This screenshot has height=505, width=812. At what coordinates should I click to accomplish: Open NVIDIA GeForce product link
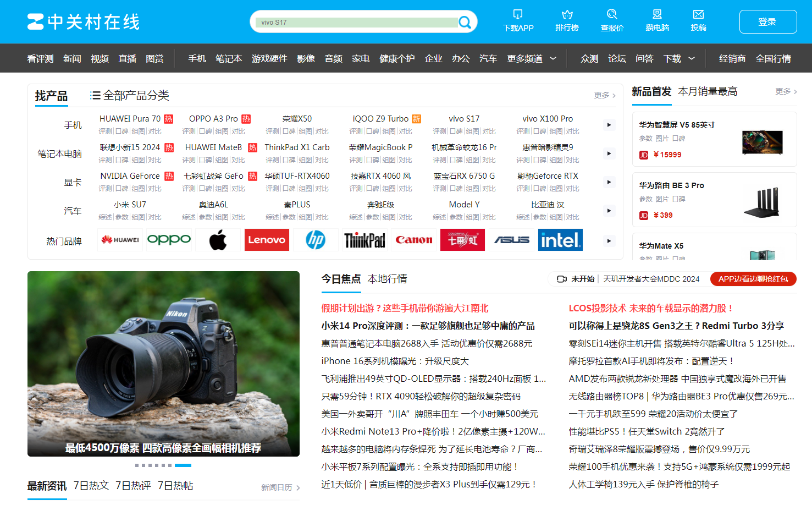[130, 176]
